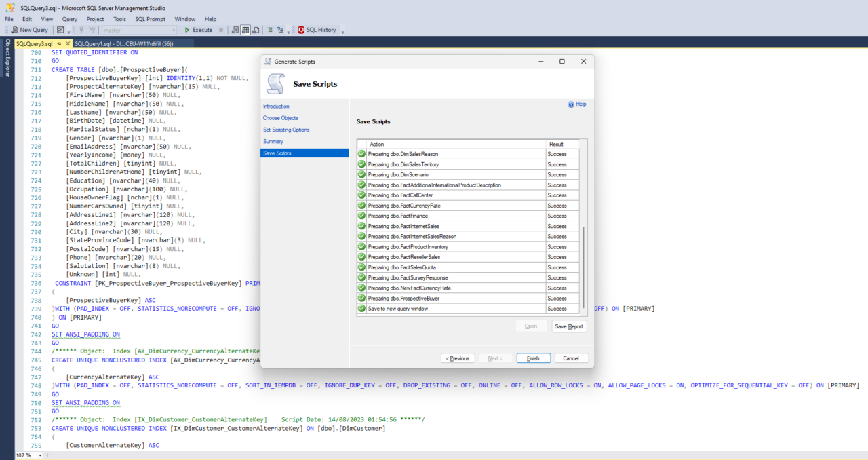Click the Save Report button
The height and width of the screenshot is (460, 868).
(569, 326)
